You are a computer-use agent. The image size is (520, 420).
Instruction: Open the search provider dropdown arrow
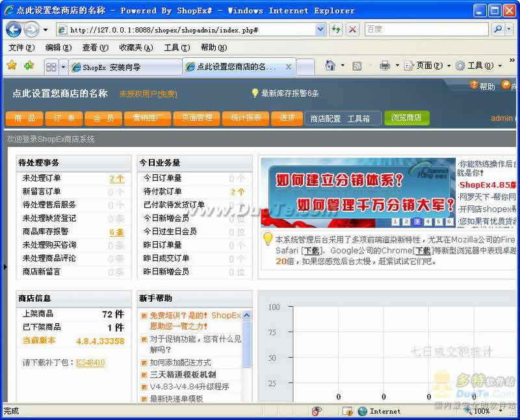tap(509, 29)
